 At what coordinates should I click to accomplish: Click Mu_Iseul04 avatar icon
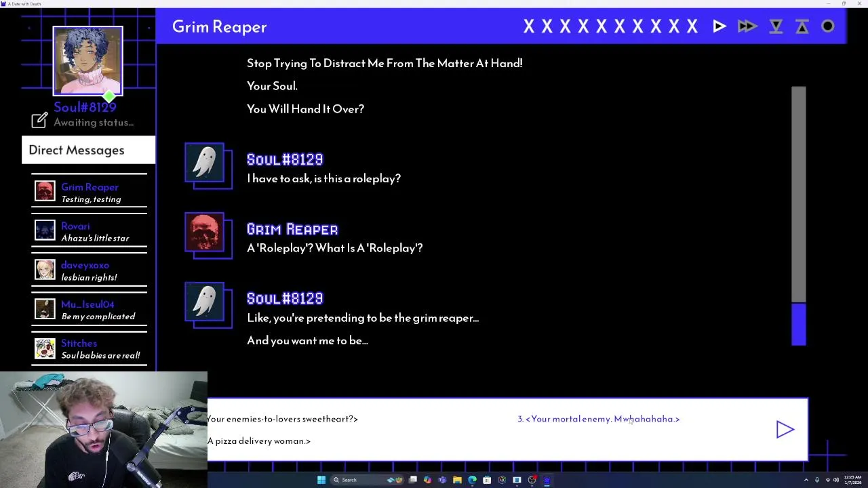click(45, 309)
